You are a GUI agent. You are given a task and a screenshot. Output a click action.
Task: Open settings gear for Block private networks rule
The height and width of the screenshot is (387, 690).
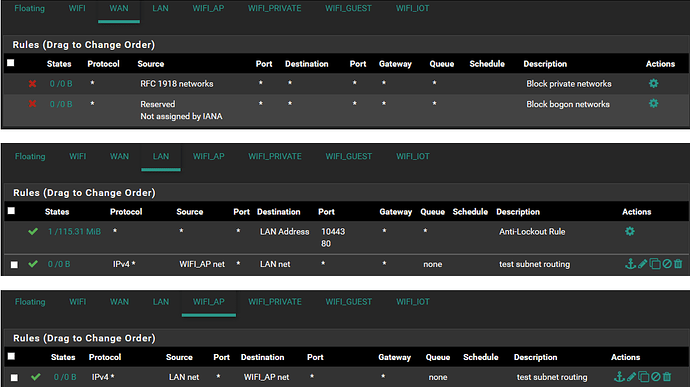(653, 83)
